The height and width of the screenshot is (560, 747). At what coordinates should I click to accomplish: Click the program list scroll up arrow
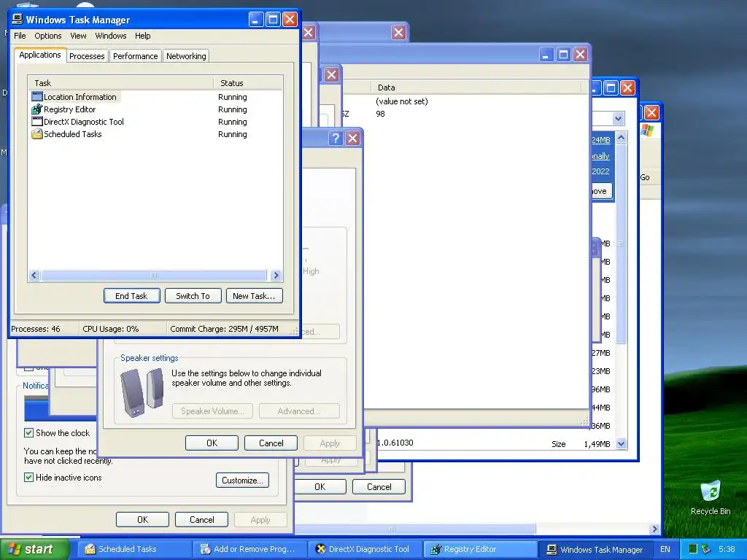[621, 138]
